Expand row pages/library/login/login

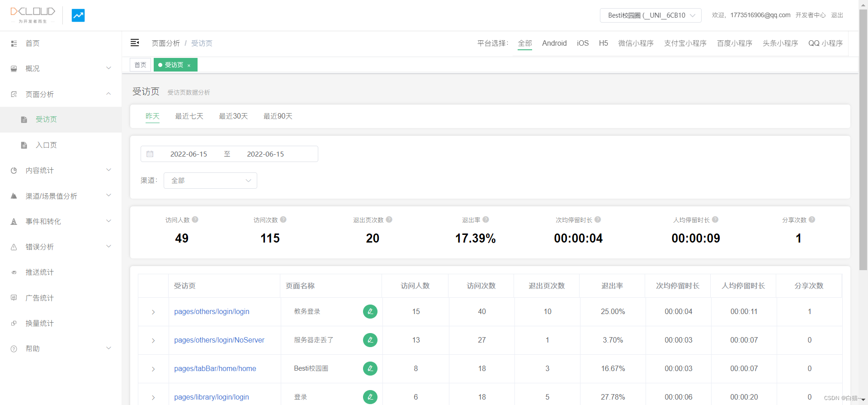[153, 397]
